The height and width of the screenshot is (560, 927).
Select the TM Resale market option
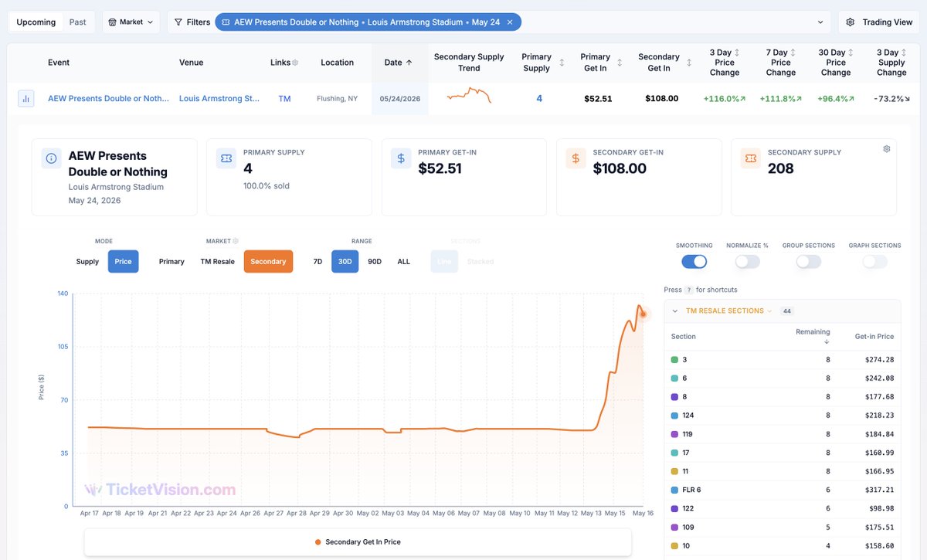point(217,262)
